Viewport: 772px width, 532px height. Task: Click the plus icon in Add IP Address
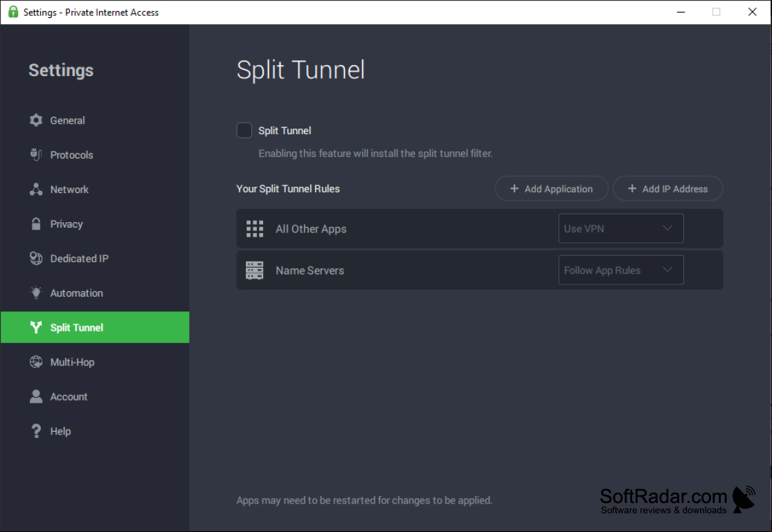[632, 188]
